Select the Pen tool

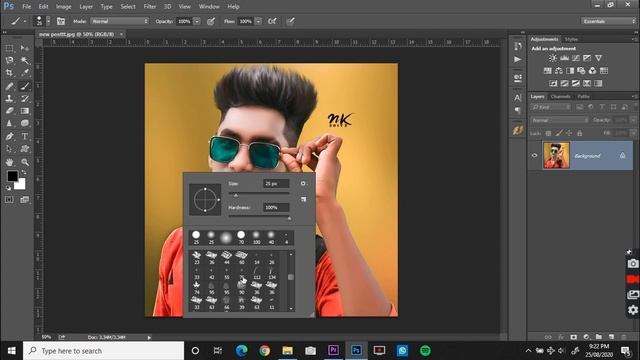click(9, 136)
